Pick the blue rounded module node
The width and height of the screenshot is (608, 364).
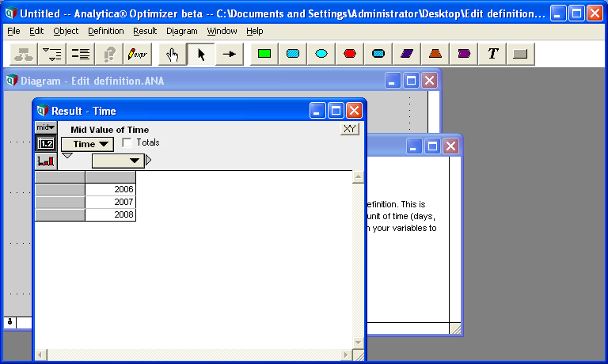pos(378,54)
